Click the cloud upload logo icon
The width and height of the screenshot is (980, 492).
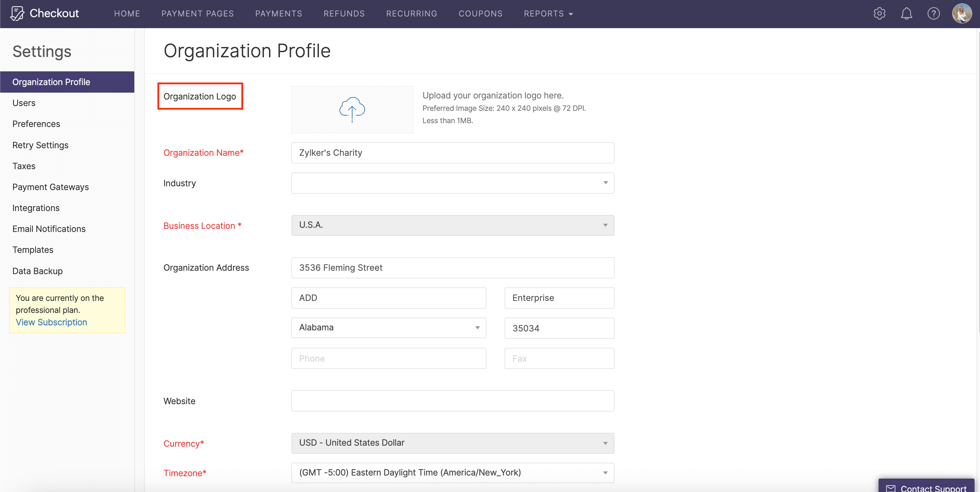[352, 109]
